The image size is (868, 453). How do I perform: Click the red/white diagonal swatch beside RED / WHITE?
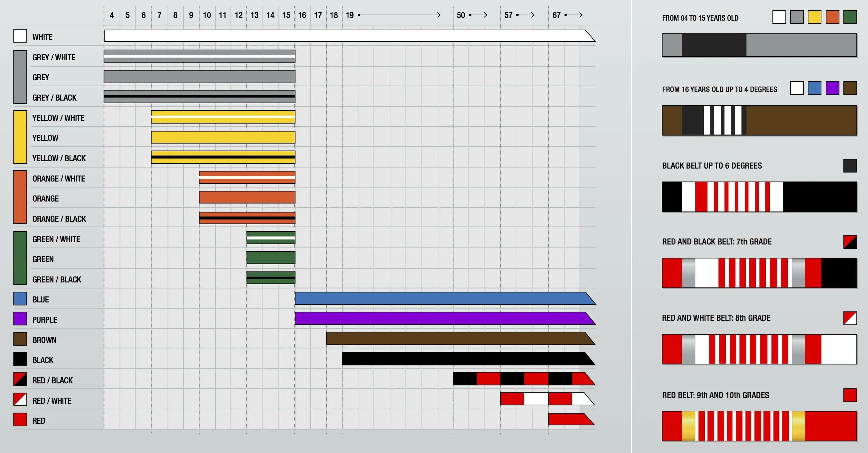[20, 400]
